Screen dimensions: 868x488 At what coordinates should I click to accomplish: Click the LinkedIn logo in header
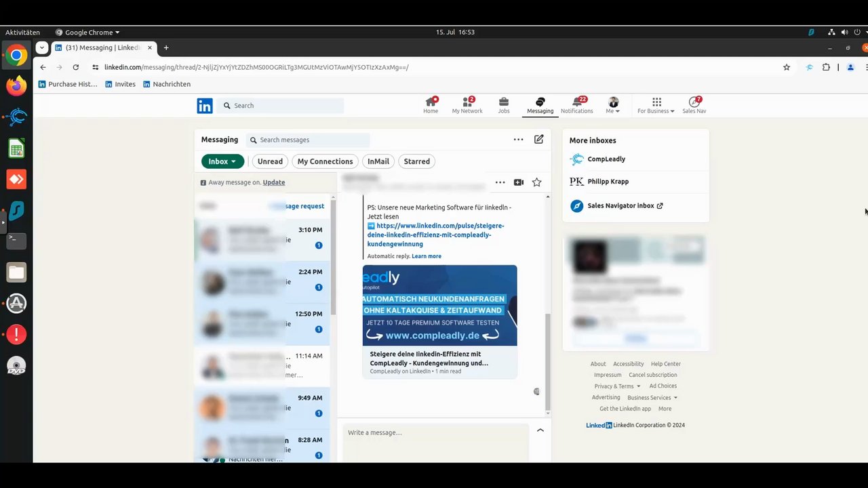(x=205, y=106)
